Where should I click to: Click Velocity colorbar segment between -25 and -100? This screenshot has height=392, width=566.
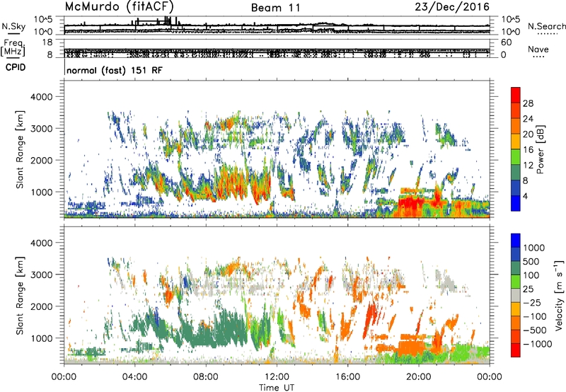tap(516, 309)
